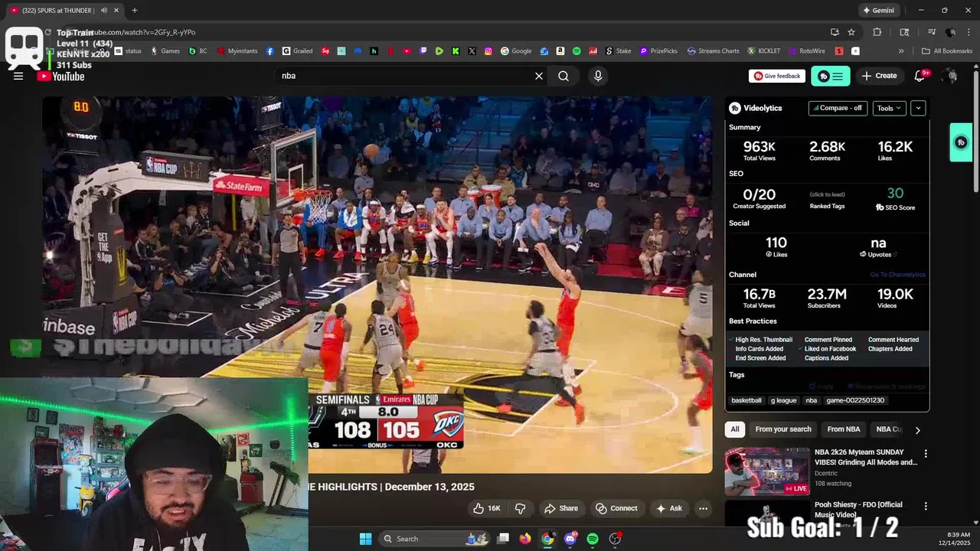Open the NBA 2k26 Myteam live thumbnail
980x551 pixels.
(767, 471)
